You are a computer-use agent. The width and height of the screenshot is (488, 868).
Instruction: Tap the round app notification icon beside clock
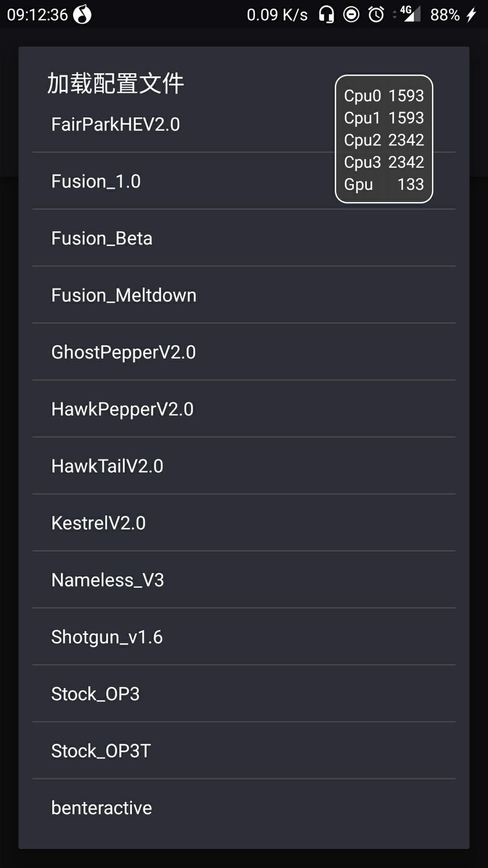(82, 15)
